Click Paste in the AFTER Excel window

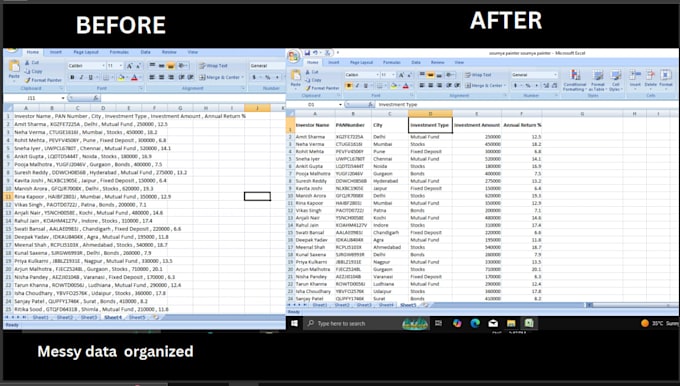pos(296,79)
